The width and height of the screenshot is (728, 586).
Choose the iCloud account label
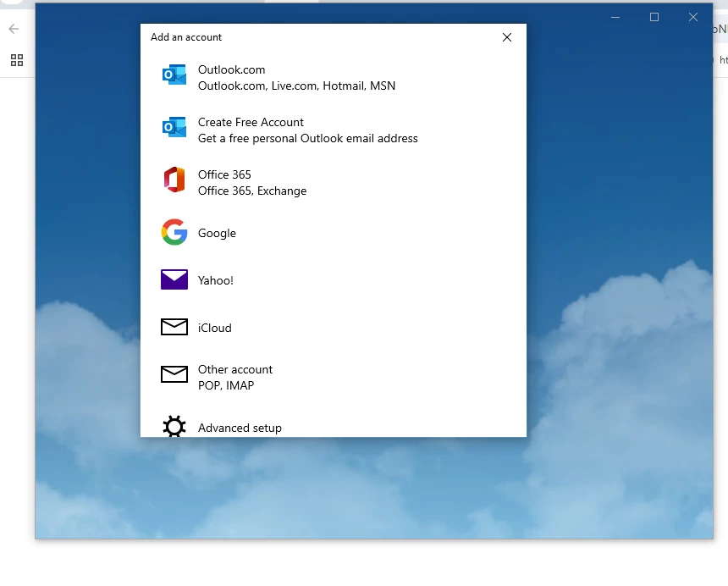[x=214, y=328]
